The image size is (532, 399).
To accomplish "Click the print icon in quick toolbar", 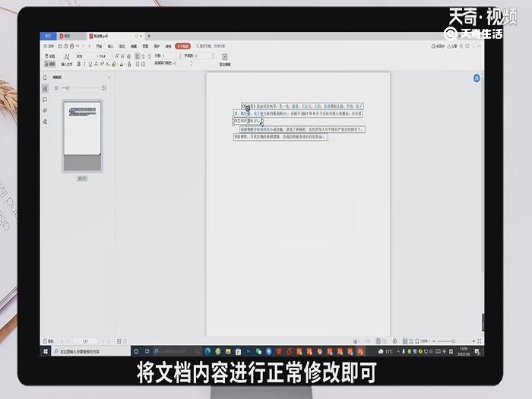I will [x=71, y=46].
